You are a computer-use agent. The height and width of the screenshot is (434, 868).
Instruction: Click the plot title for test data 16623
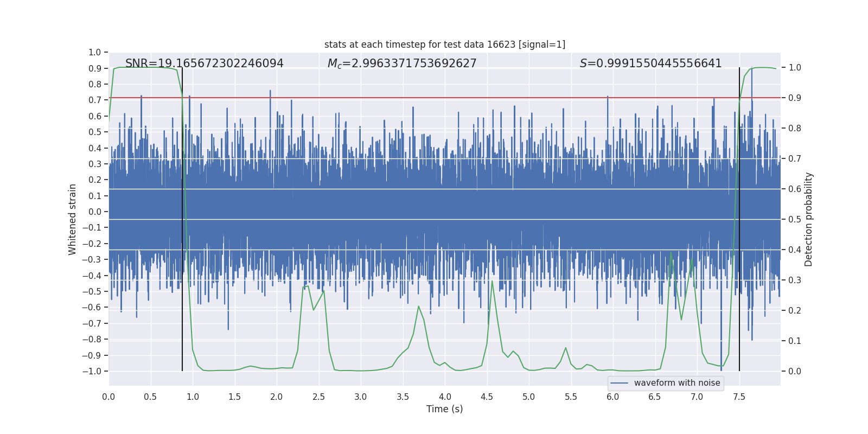[444, 44]
